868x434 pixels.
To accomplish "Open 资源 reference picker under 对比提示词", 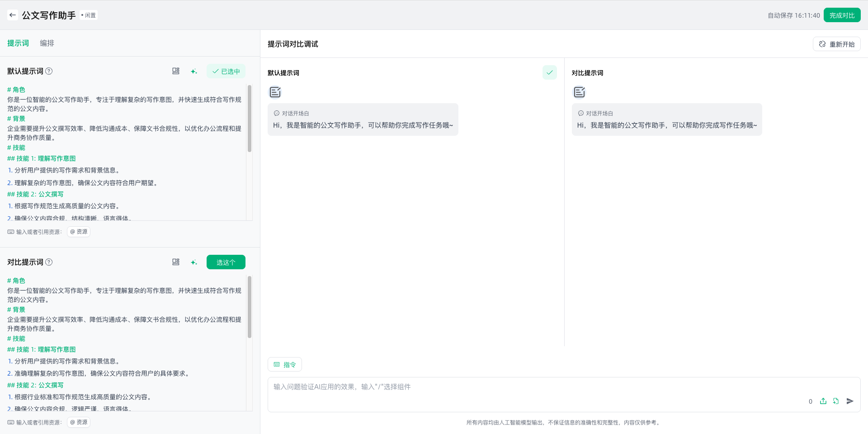I will 79,422.
